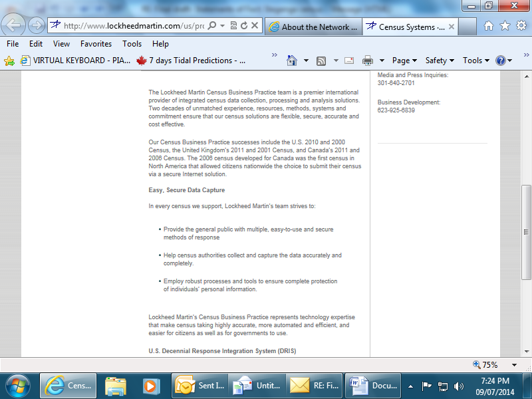The height and width of the screenshot is (399, 532).
Task: Click the Internet Explorer taskbar button
Action: tap(68, 386)
